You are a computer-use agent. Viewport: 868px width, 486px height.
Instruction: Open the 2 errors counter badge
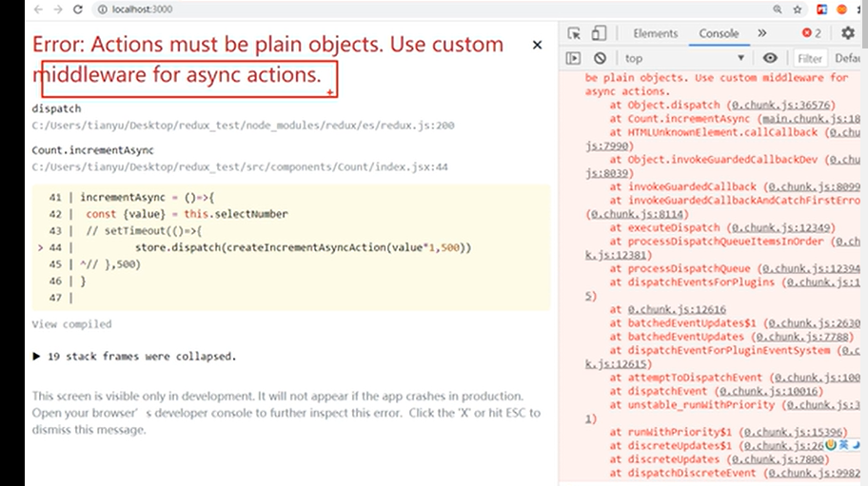[x=812, y=33]
